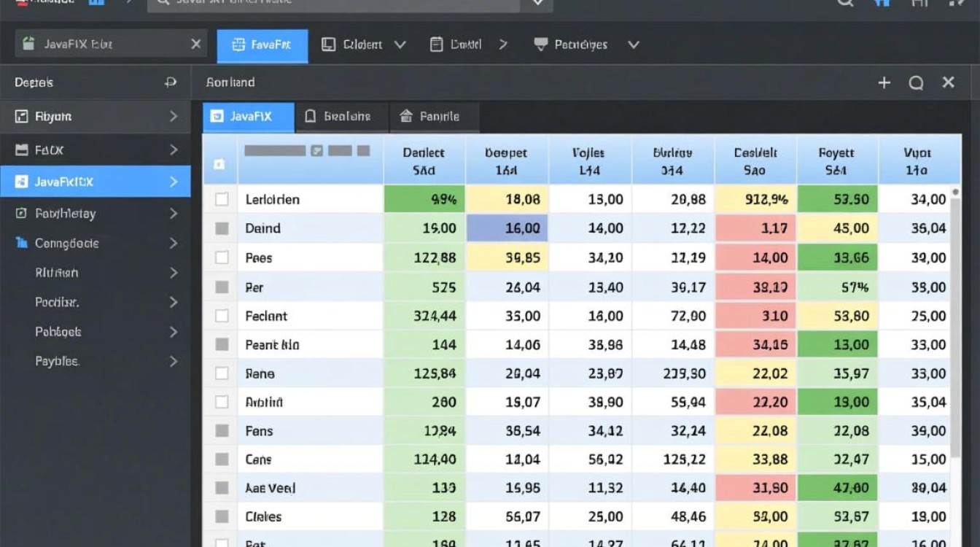
Task: Switch to the Beaiaine tab
Action: click(x=338, y=117)
